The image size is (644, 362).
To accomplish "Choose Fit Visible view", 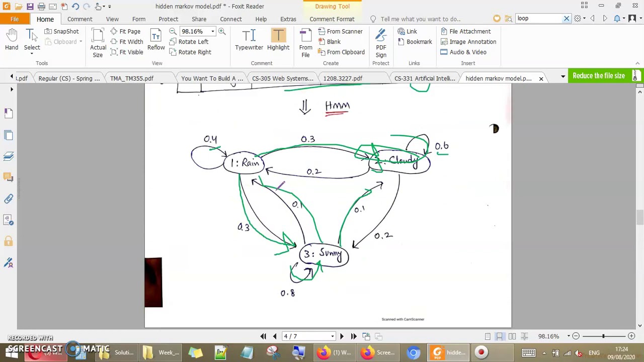I will [x=126, y=52].
